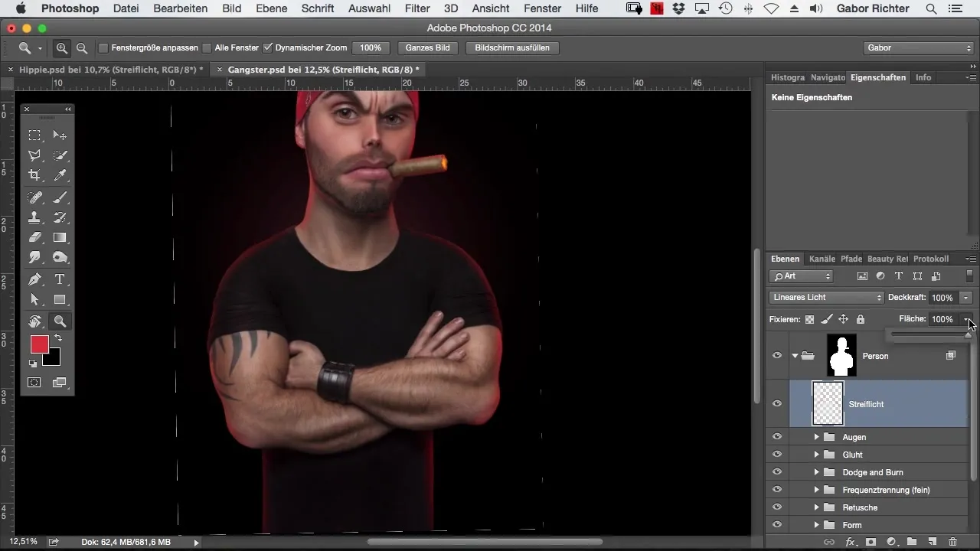Screen dimensions: 980x551
Task: Select the Rectangular Marquee tool
Action: pyautogui.click(x=34, y=135)
